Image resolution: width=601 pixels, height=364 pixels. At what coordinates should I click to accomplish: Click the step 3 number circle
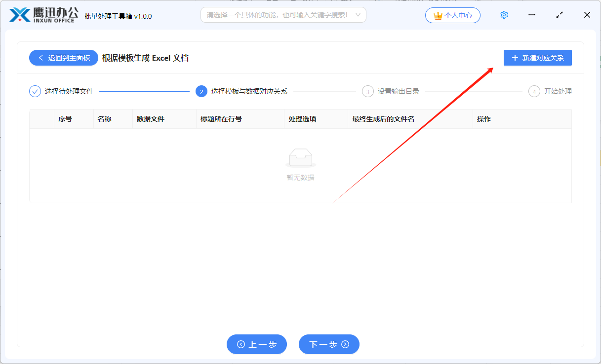pos(367,91)
